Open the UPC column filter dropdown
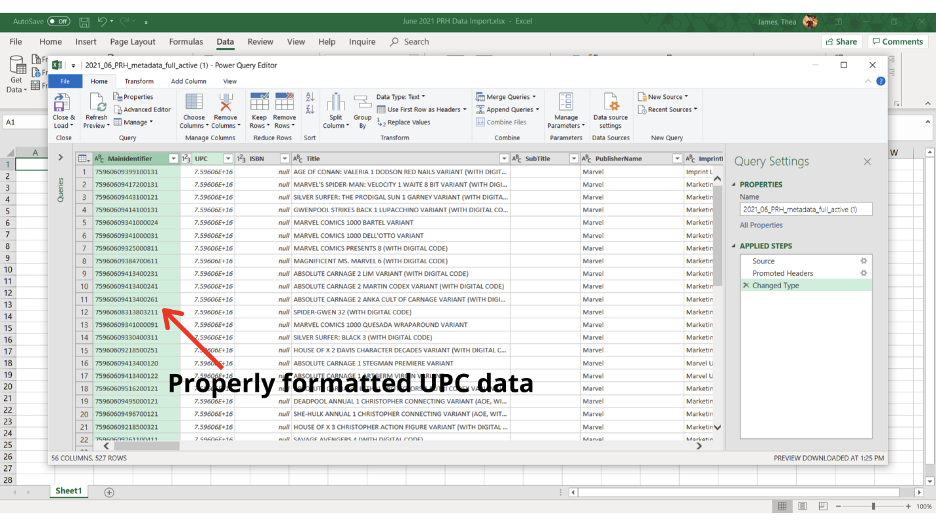The width and height of the screenshot is (936, 526). pos(228,159)
